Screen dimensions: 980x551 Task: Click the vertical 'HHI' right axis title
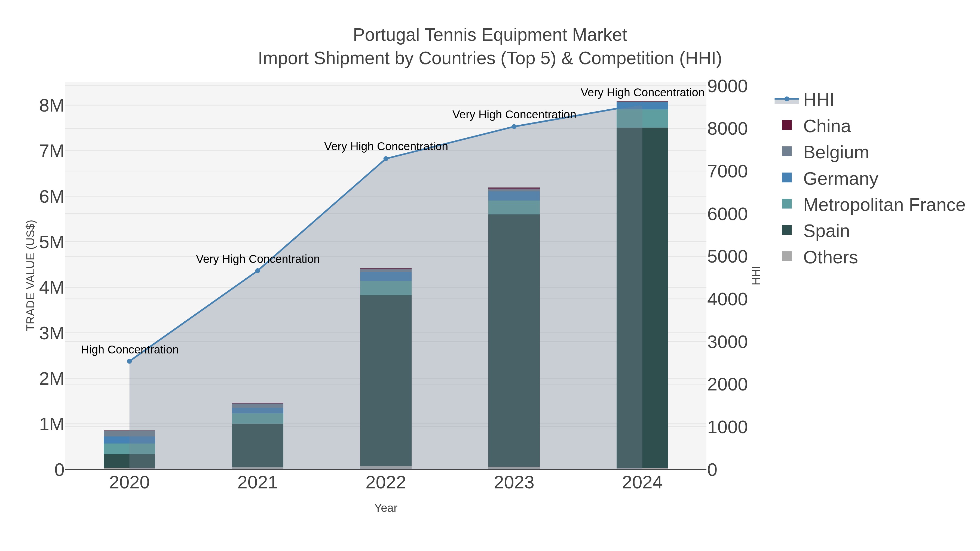pos(756,276)
